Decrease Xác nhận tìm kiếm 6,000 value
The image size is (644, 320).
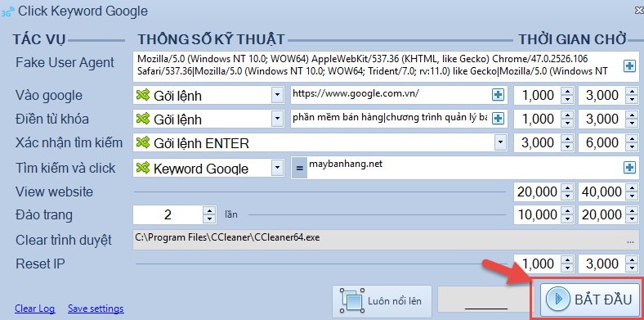631,147
